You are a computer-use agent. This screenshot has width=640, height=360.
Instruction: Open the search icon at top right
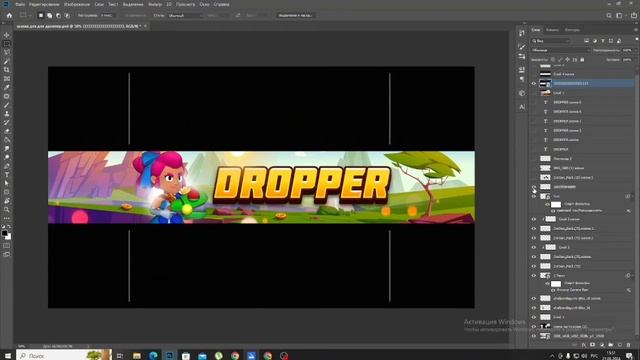click(x=609, y=16)
